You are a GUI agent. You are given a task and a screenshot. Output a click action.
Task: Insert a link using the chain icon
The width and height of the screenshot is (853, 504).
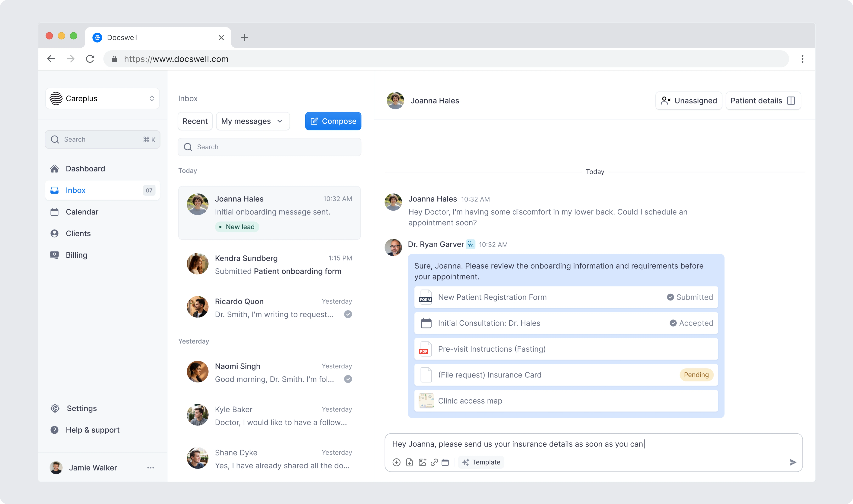434,462
